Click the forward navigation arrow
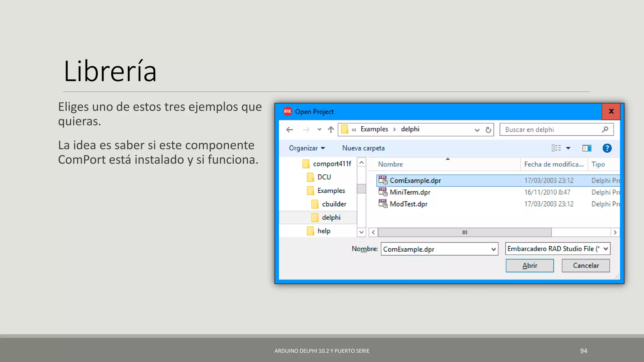 point(306,129)
